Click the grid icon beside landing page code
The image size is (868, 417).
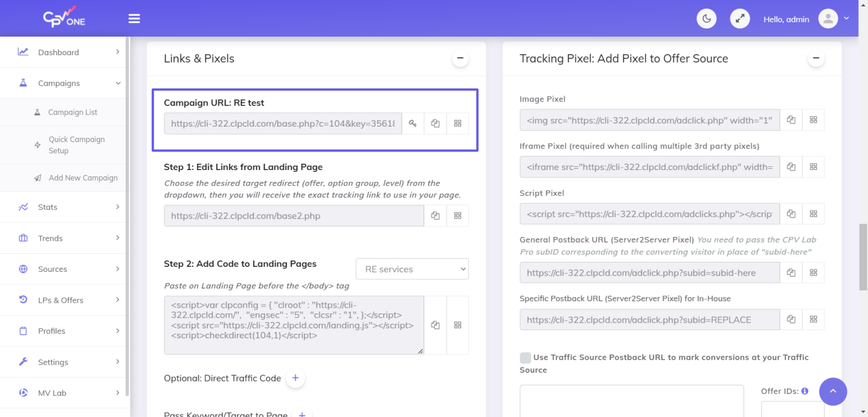tap(458, 325)
